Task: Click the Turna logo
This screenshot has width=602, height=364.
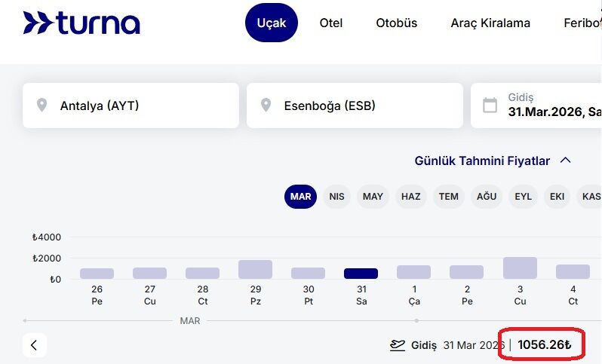Action: 81,23
